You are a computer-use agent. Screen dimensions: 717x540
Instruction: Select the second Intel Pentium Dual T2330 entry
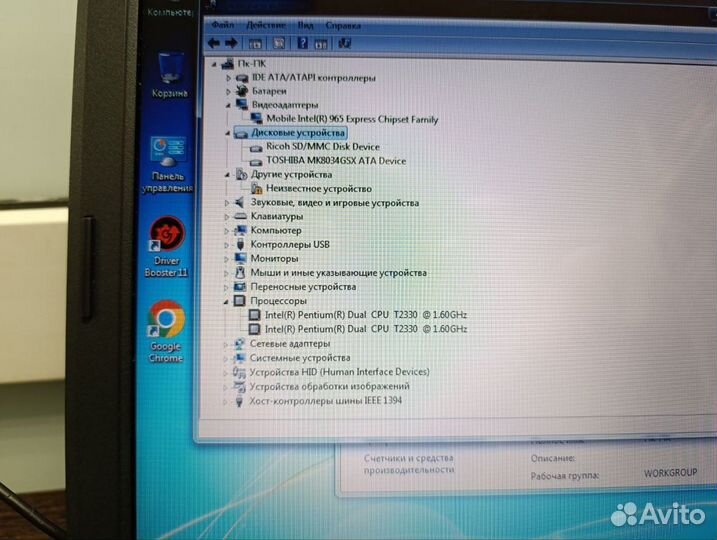point(366,329)
